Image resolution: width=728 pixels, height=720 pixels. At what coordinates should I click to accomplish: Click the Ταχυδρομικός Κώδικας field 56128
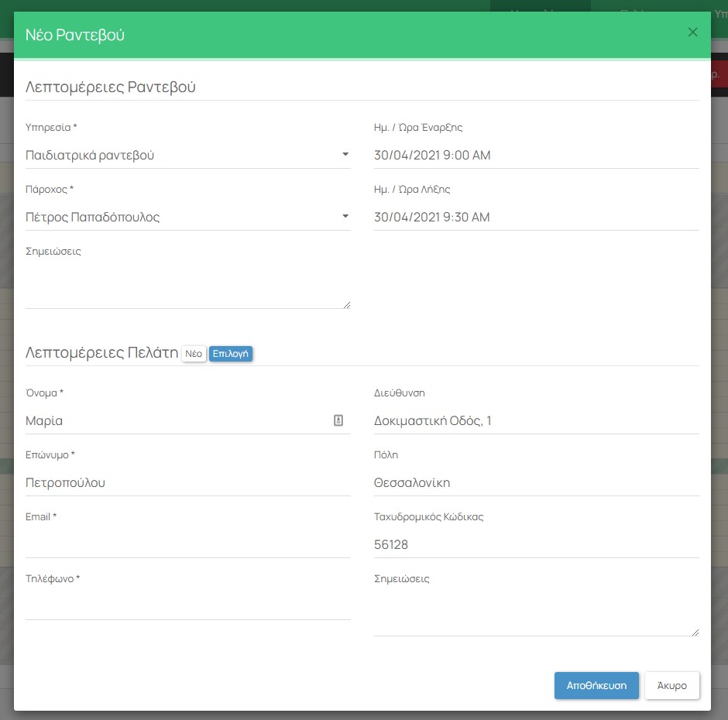(536, 544)
